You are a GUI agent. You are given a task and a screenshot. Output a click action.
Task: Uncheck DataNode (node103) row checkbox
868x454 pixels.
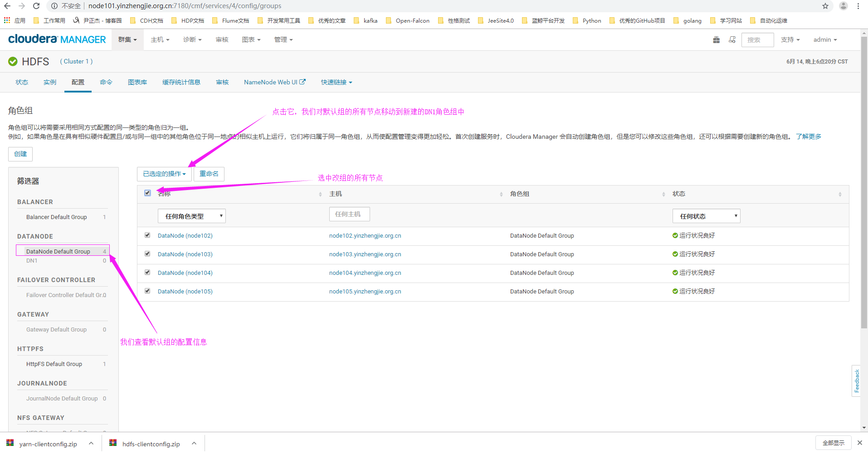click(147, 254)
